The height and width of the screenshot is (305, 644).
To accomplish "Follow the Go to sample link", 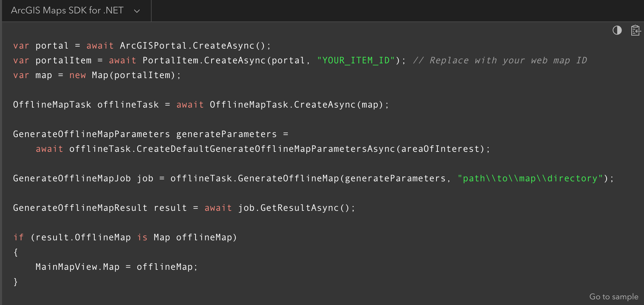I will point(614,297).
